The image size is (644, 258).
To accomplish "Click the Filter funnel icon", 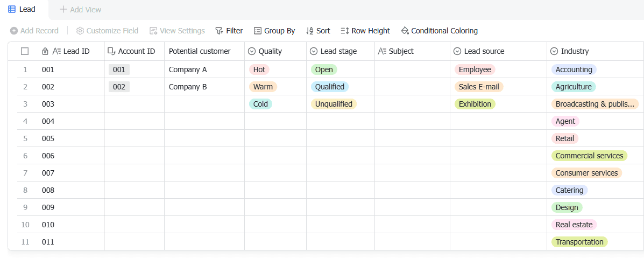I will point(219,31).
